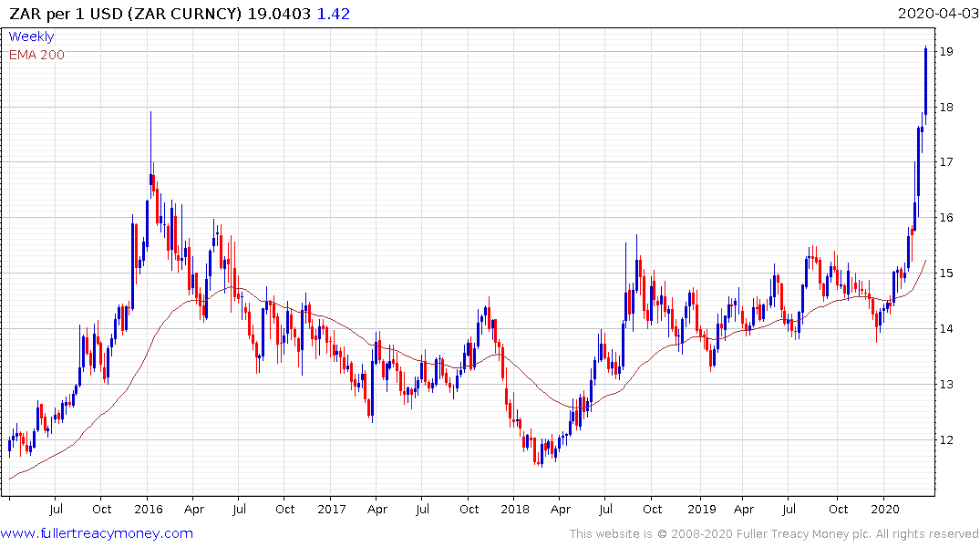This screenshot has height=547, width=980.
Task: Click the y-axis label 14
Action: [x=946, y=329]
